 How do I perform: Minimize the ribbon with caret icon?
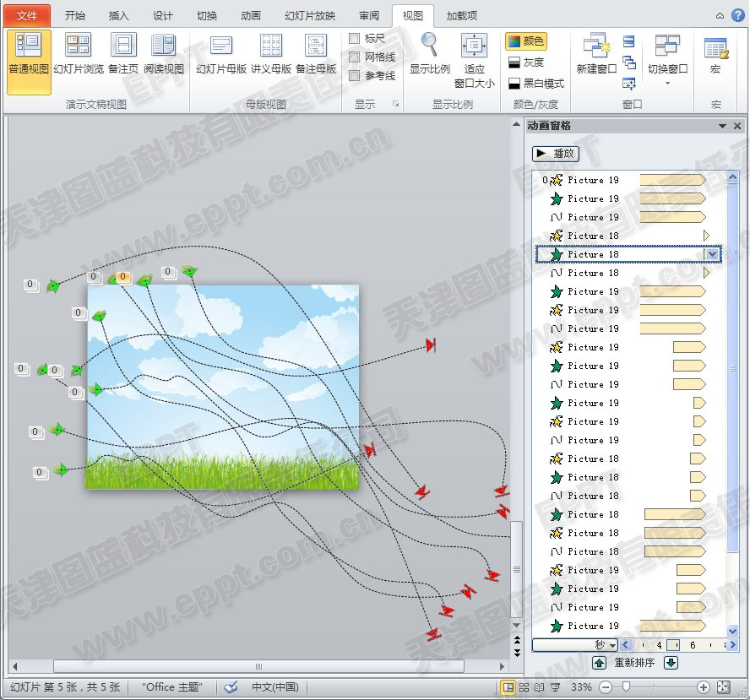(720, 16)
